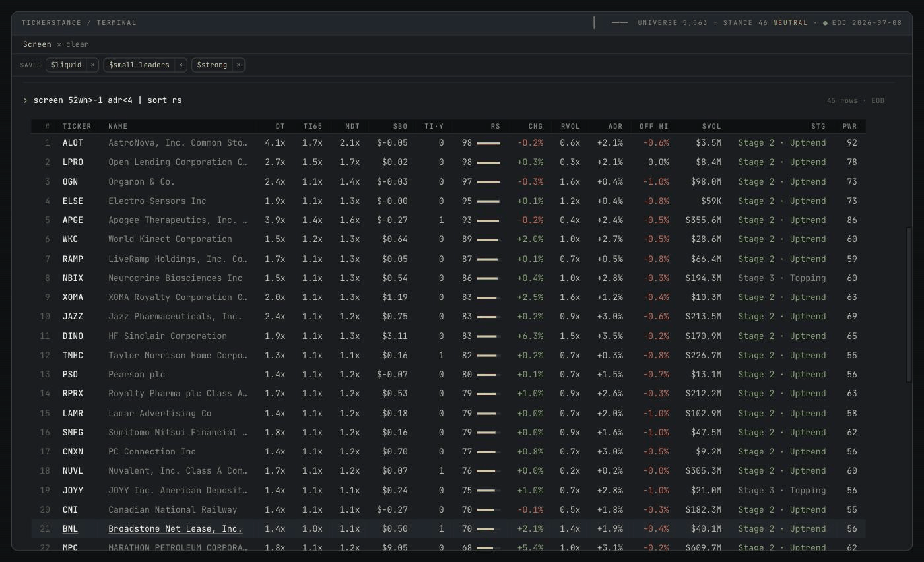This screenshot has width=924, height=562.
Task: Click the TICKERSTANCE / TERMINAL title
Action: coord(79,22)
